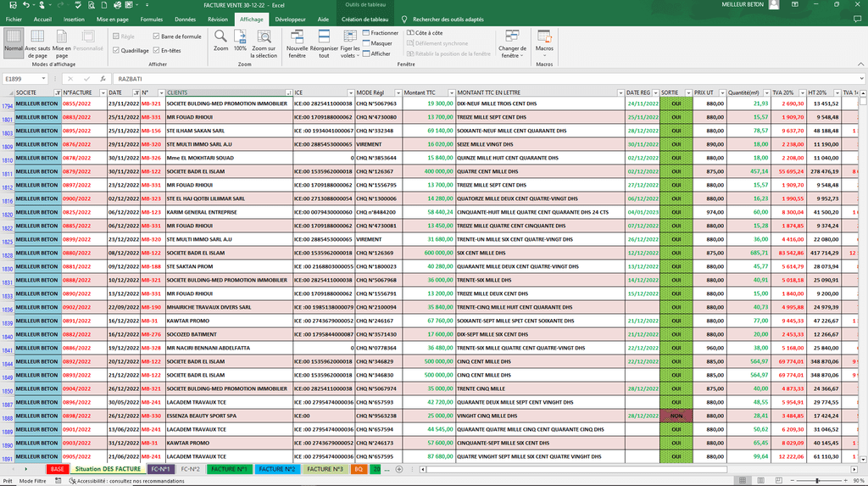Viewport: 868px width, 486px height.
Task: Select the Normal view mode icon
Action: [14, 43]
